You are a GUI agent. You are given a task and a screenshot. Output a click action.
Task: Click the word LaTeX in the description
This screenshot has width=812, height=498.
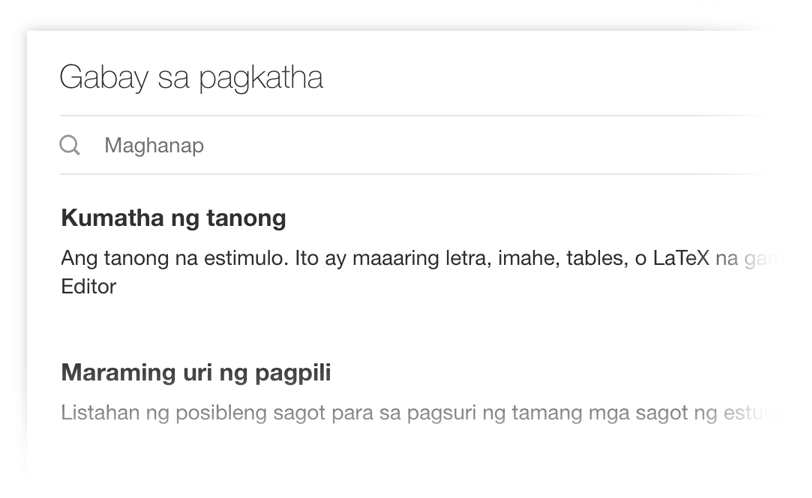pyautogui.click(x=680, y=258)
